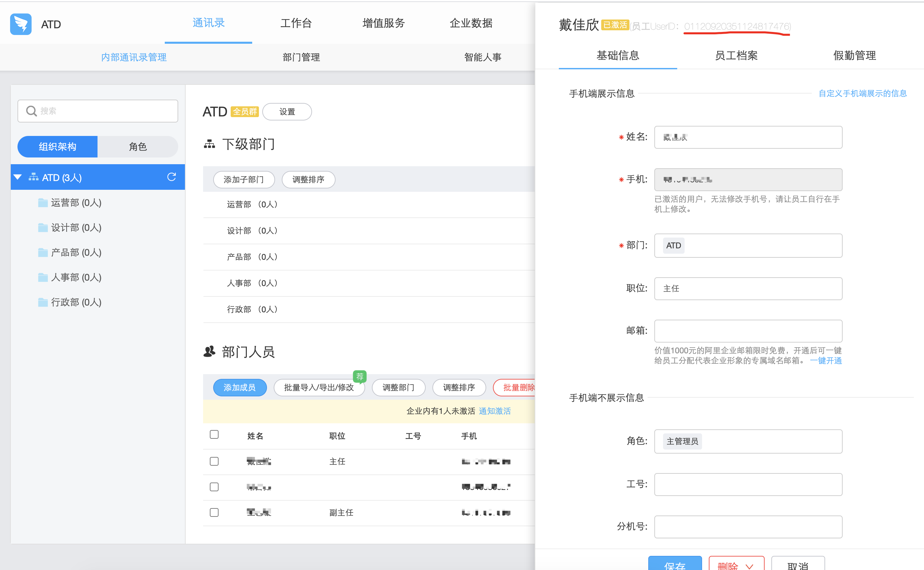
Task: Open the 增值服务 top tab
Action: point(383,23)
